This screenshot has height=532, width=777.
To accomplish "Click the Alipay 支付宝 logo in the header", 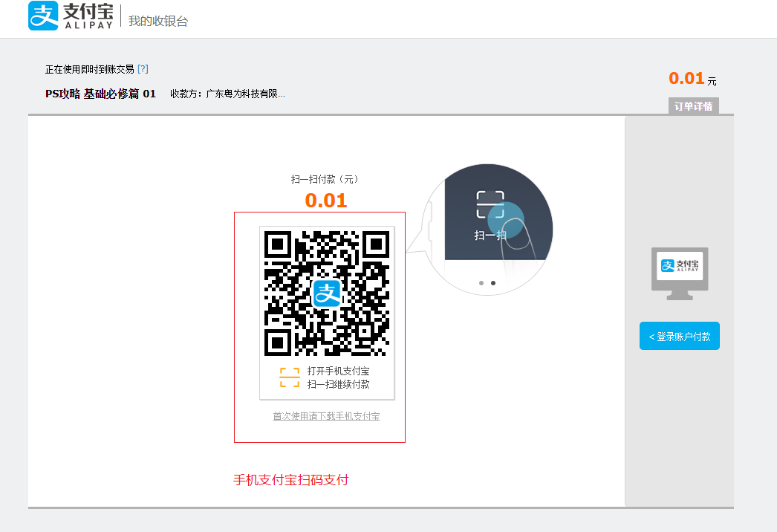I will coord(71,16).
